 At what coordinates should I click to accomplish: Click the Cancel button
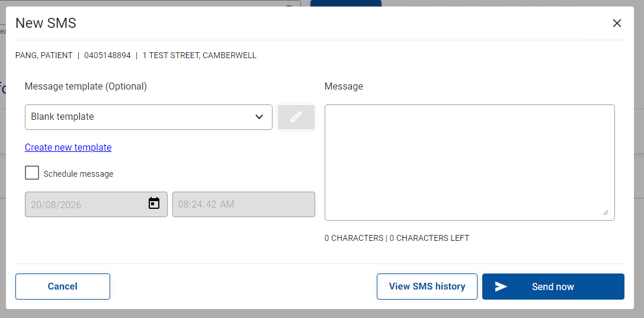(63, 287)
